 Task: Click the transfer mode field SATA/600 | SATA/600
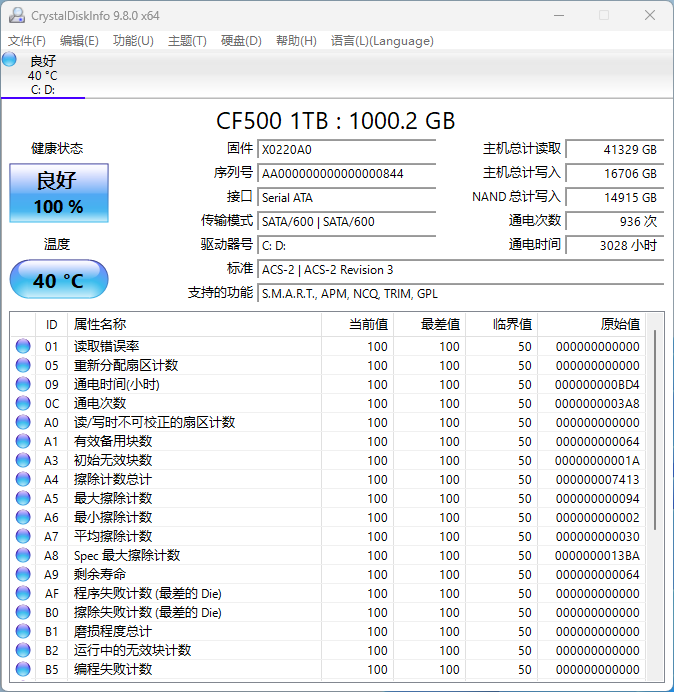347,221
